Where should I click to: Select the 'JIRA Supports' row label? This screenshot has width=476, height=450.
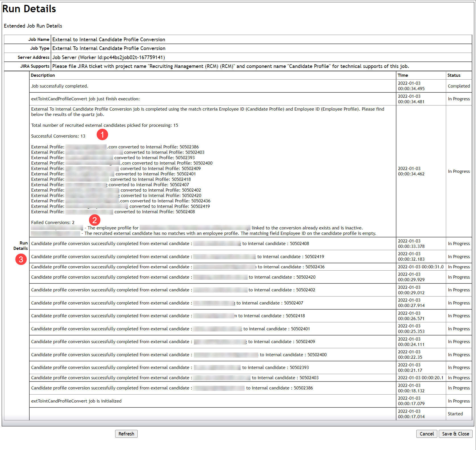click(35, 66)
